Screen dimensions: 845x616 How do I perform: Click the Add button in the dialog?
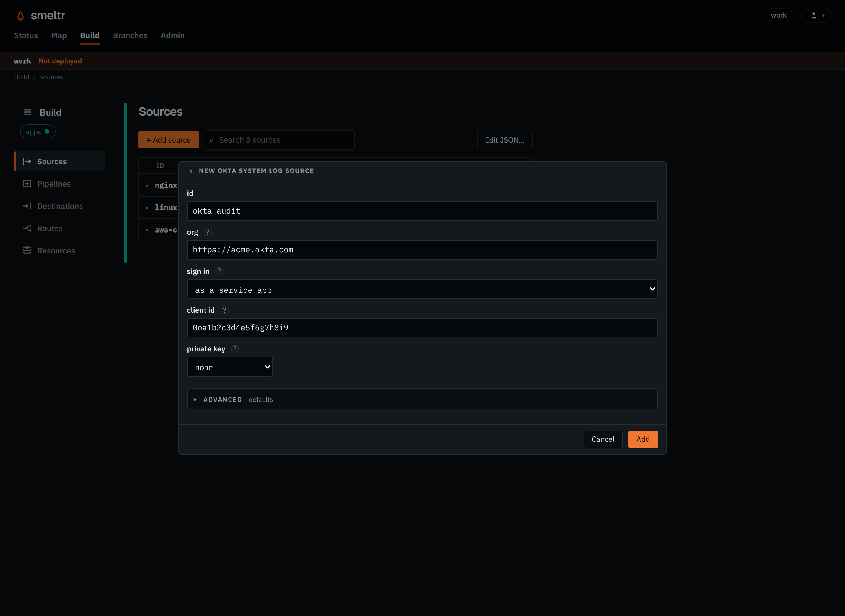pyautogui.click(x=643, y=439)
